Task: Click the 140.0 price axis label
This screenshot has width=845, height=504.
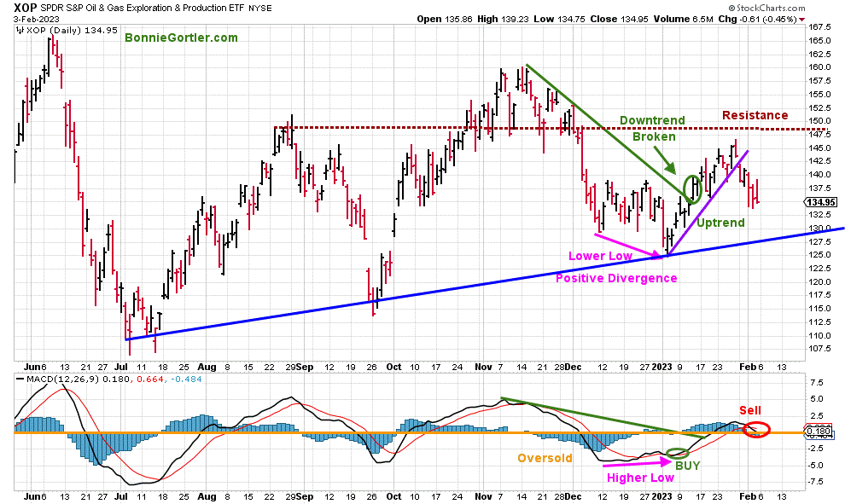Action: click(819, 175)
